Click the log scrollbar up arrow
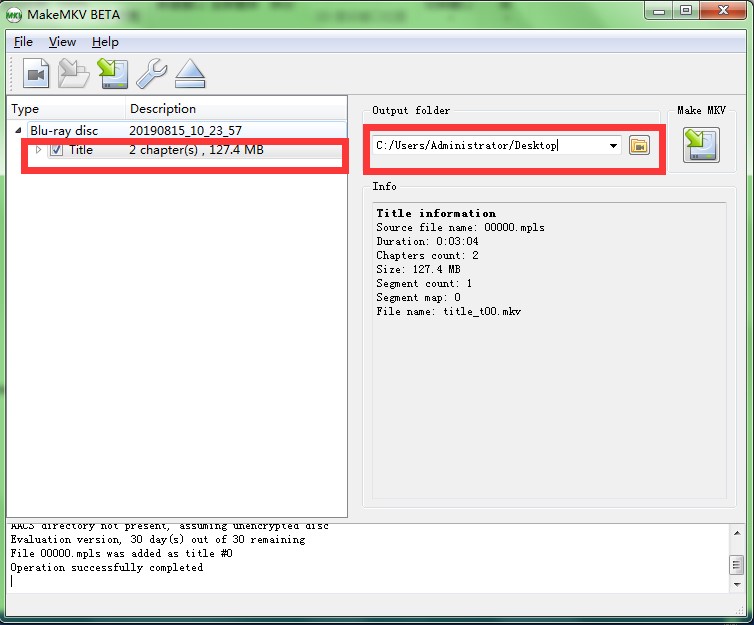The height and width of the screenshot is (625, 754). click(x=737, y=533)
